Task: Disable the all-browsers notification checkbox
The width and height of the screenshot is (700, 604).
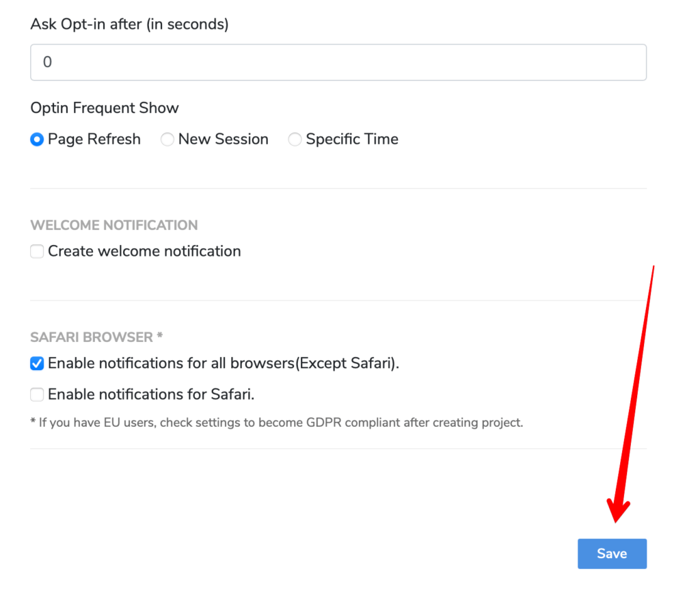Action: pyautogui.click(x=37, y=363)
